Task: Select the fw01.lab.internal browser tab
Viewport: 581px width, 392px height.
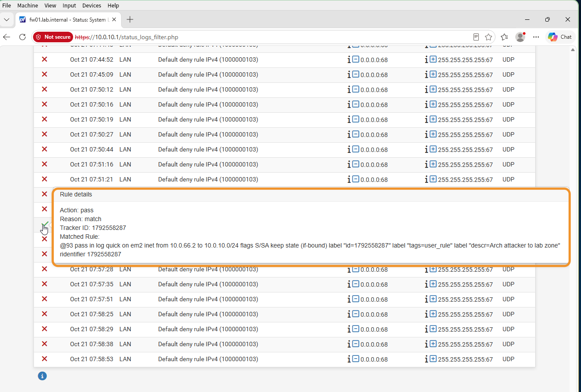Action: 67,19
